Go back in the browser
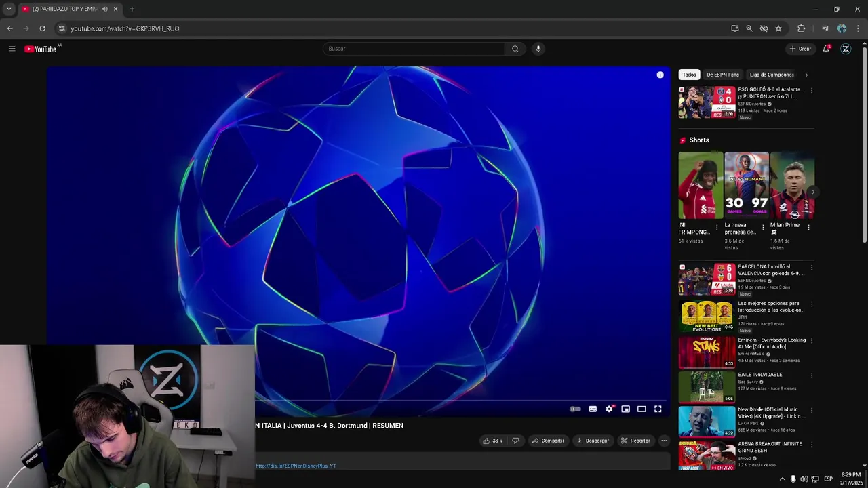Viewport: 868px width, 488px height. coord(9,28)
